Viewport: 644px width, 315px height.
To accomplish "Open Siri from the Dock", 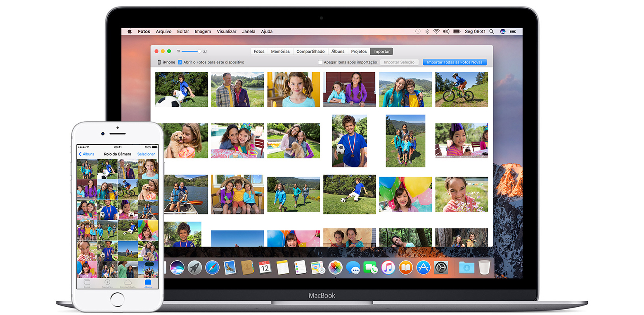I will click(x=177, y=268).
